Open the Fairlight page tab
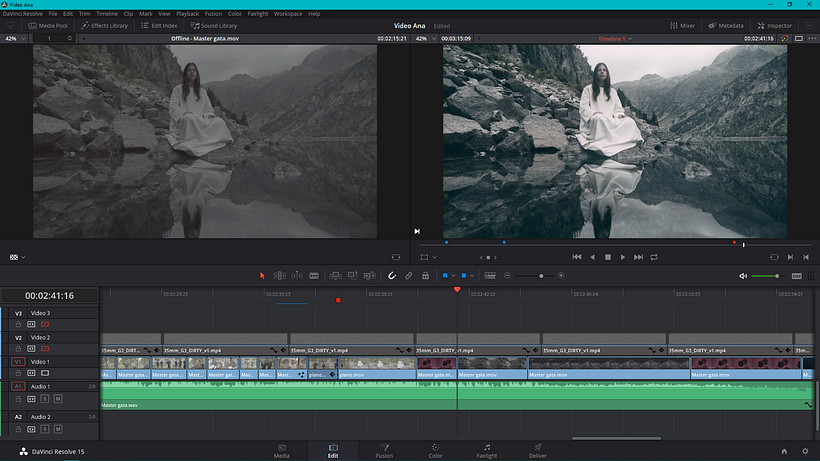 tap(486, 451)
